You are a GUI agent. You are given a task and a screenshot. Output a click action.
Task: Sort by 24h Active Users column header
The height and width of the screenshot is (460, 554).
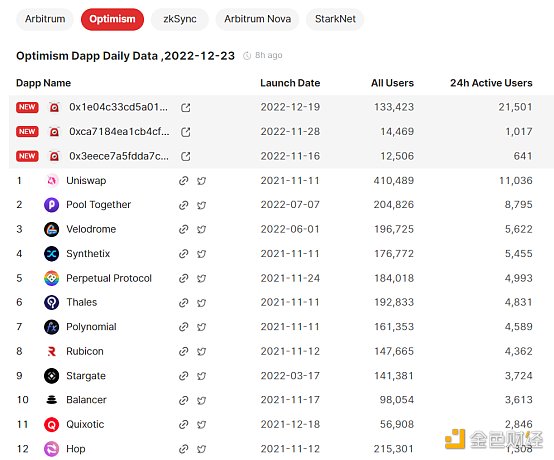(491, 83)
